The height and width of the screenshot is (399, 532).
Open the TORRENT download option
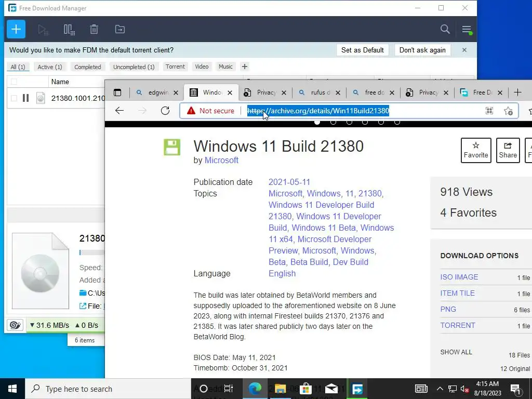[457, 325]
